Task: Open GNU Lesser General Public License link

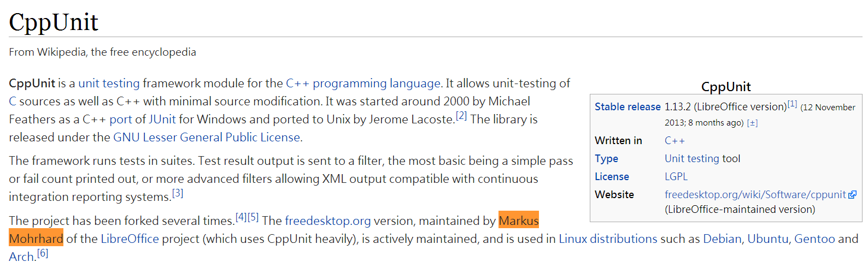Action: (x=207, y=138)
